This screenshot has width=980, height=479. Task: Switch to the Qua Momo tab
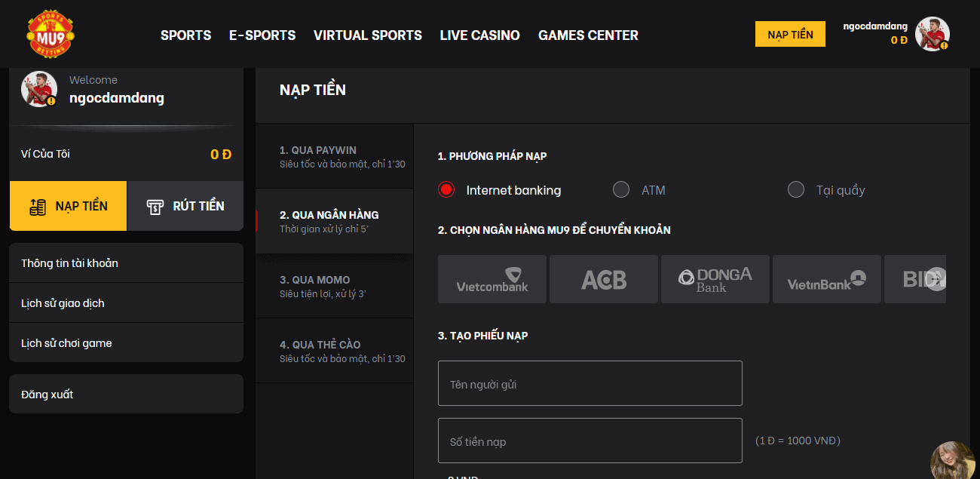tap(335, 286)
